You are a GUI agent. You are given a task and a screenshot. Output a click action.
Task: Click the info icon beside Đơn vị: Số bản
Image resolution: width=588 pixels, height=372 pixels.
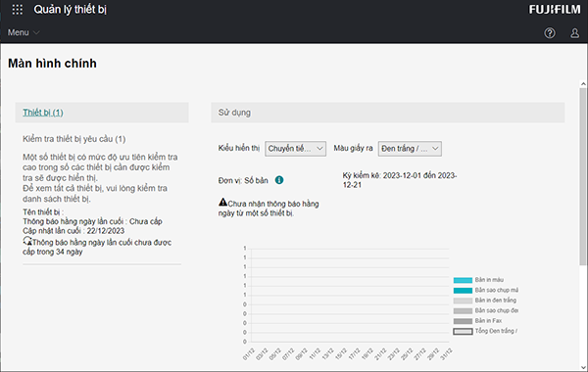pyautogui.click(x=279, y=180)
